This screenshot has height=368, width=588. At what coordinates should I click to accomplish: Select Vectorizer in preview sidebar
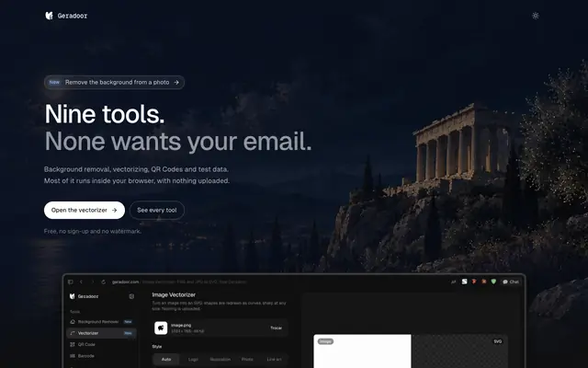coord(101,333)
